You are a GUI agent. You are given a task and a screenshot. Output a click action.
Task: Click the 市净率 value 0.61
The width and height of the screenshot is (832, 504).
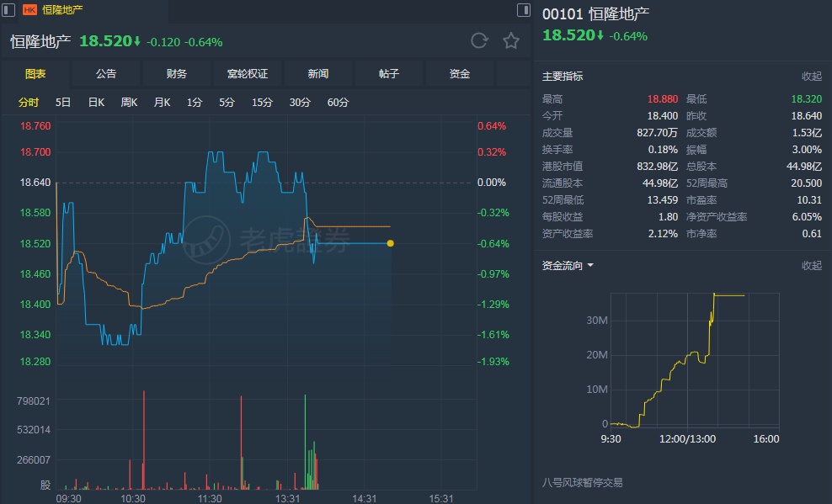tap(812, 233)
